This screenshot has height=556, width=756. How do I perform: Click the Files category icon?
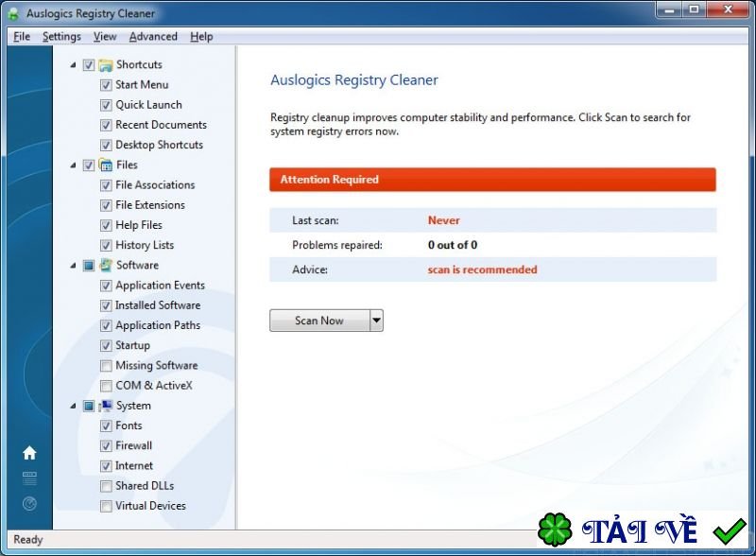pyautogui.click(x=106, y=165)
